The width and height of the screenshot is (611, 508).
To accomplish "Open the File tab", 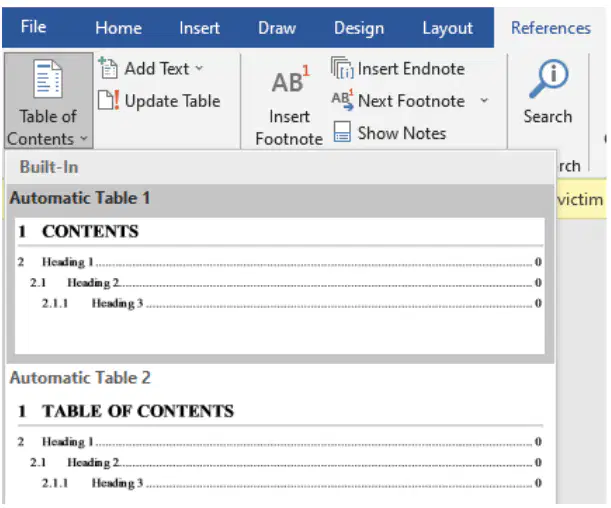I will 34,27.
